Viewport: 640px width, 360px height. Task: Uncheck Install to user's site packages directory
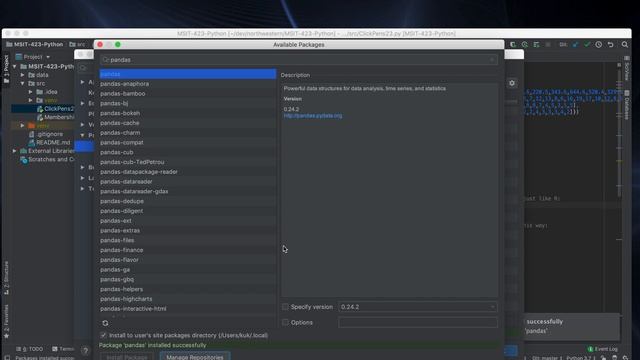tap(103, 335)
